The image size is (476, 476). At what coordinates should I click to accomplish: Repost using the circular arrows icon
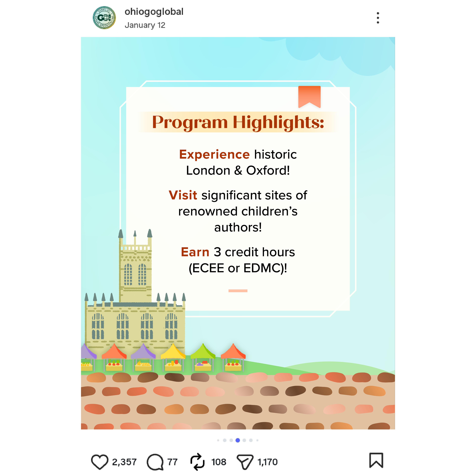tap(197, 462)
